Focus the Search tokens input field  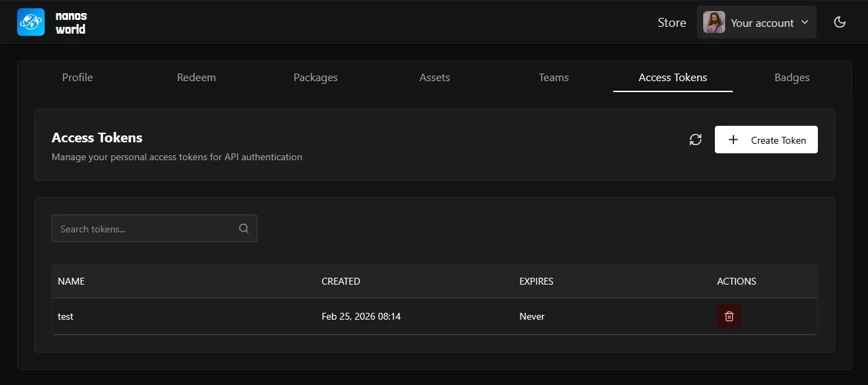146,229
